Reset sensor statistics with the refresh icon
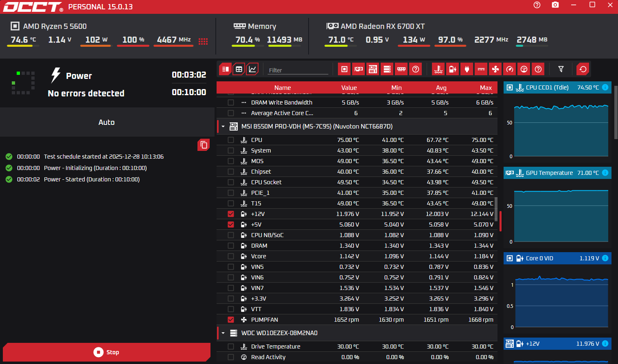The width and height of the screenshot is (618, 364). point(583,69)
